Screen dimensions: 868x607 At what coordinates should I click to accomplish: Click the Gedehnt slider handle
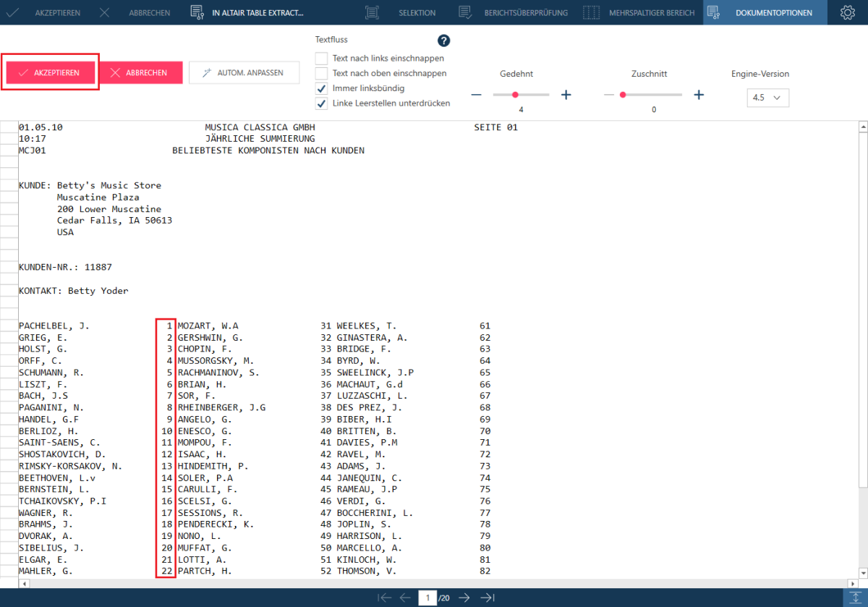[515, 95]
